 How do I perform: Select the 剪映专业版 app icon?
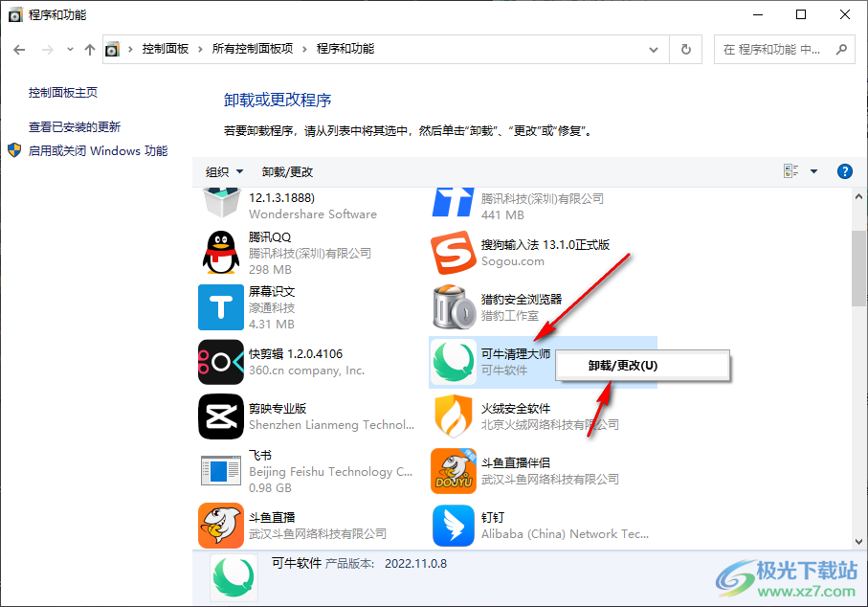(221, 416)
